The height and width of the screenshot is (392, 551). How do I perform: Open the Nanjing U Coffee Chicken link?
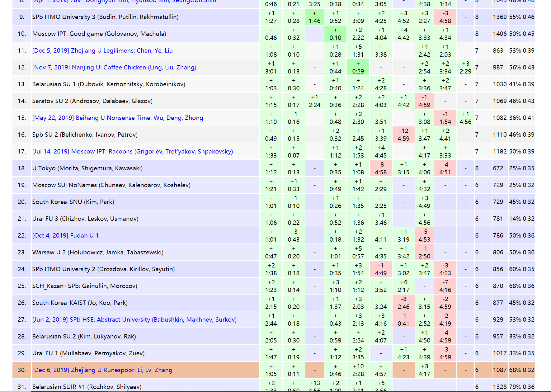tap(114, 68)
